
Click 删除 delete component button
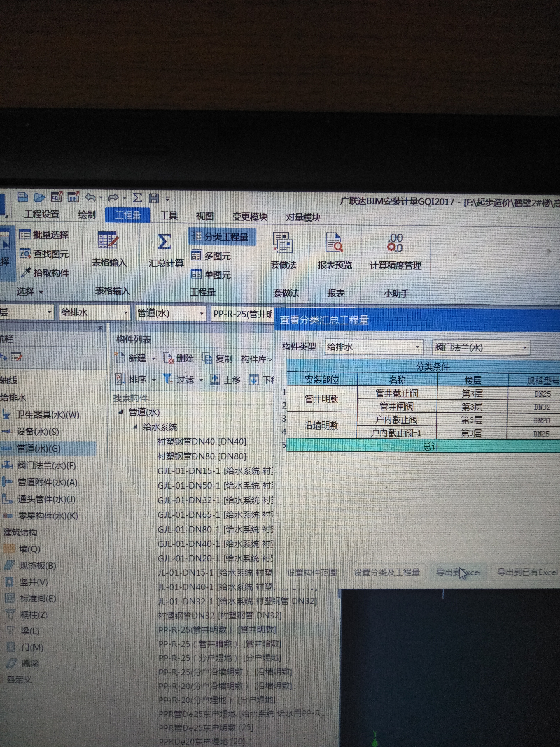[178, 358]
